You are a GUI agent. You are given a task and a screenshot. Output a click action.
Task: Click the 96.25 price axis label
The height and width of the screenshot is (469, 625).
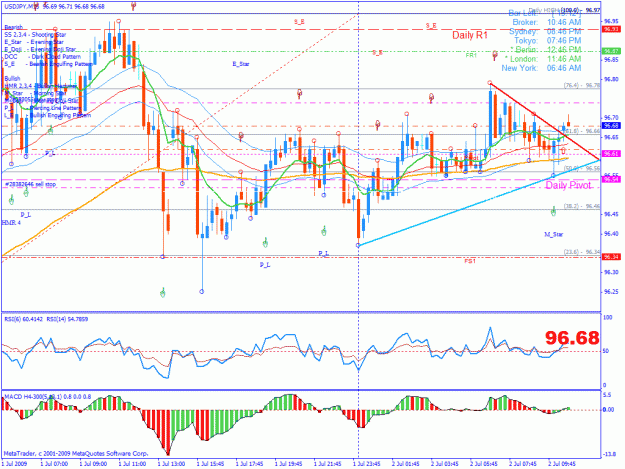coord(611,292)
